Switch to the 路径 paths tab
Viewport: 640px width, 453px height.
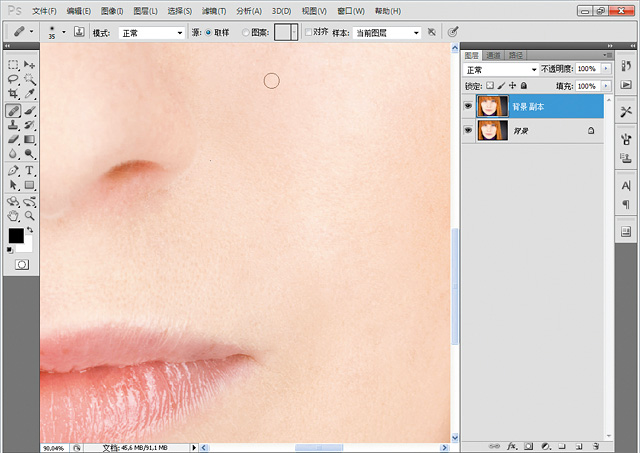tap(516, 55)
